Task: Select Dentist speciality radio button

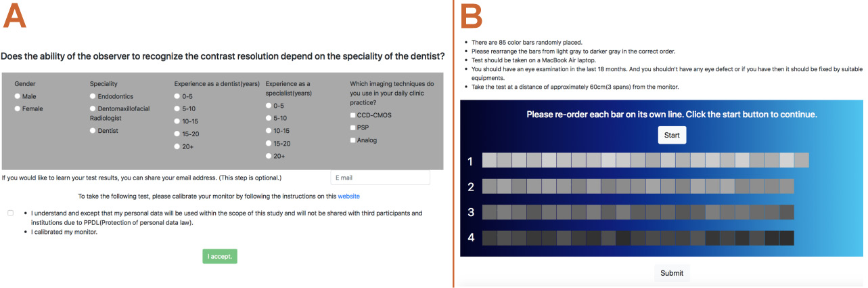Action: (93, 131)
